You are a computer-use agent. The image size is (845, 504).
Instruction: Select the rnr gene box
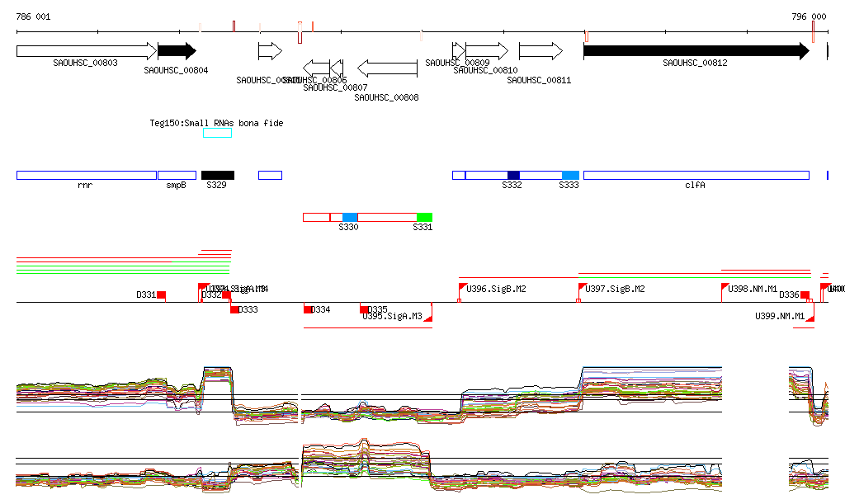click(x=87, y=175)
